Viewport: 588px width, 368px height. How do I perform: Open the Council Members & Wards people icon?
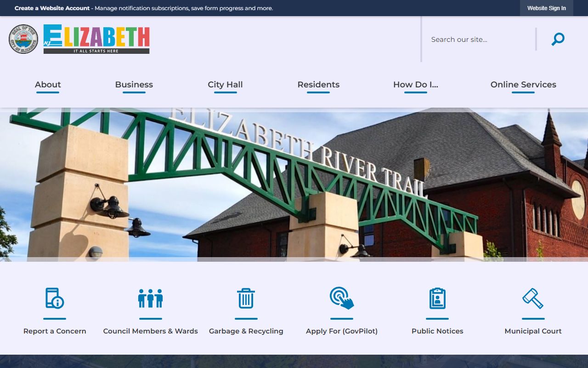click(150, 298)
